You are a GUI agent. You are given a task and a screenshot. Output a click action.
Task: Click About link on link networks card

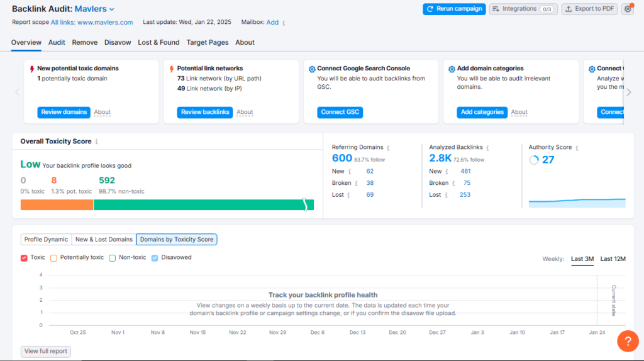click(245, 112)
